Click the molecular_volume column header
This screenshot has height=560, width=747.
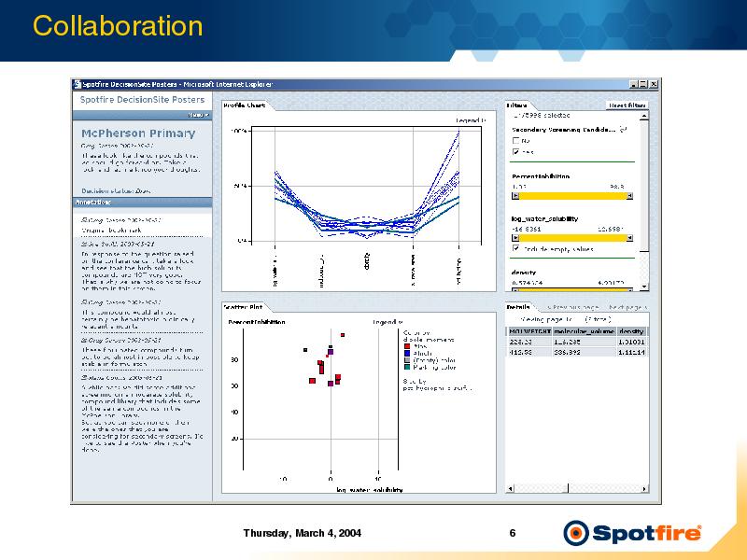click(585, 331)
